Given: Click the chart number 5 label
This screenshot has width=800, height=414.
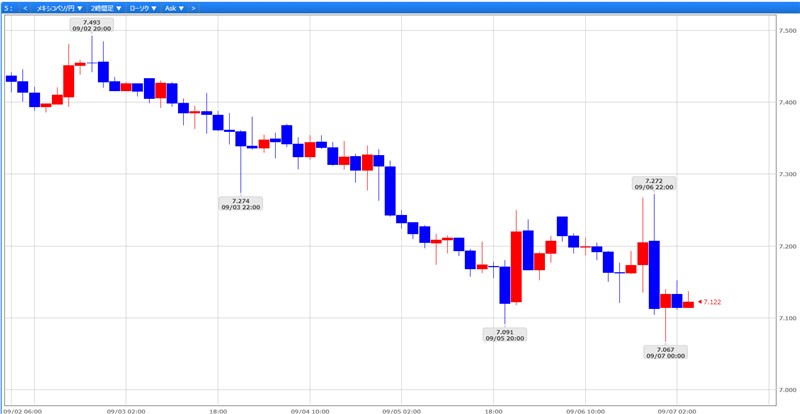Looking at the screenshot, I should pos(7,7).
